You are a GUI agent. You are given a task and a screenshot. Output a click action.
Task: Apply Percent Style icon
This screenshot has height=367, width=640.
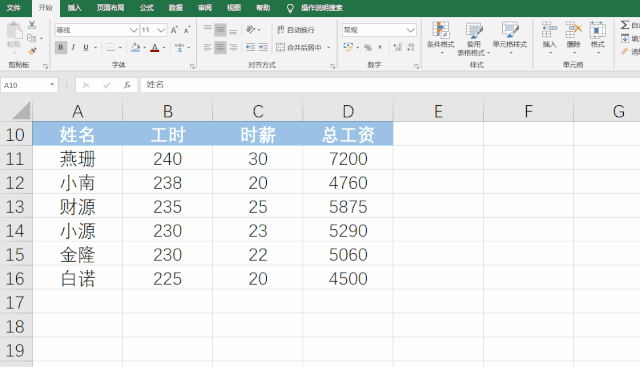pos(368,47)
